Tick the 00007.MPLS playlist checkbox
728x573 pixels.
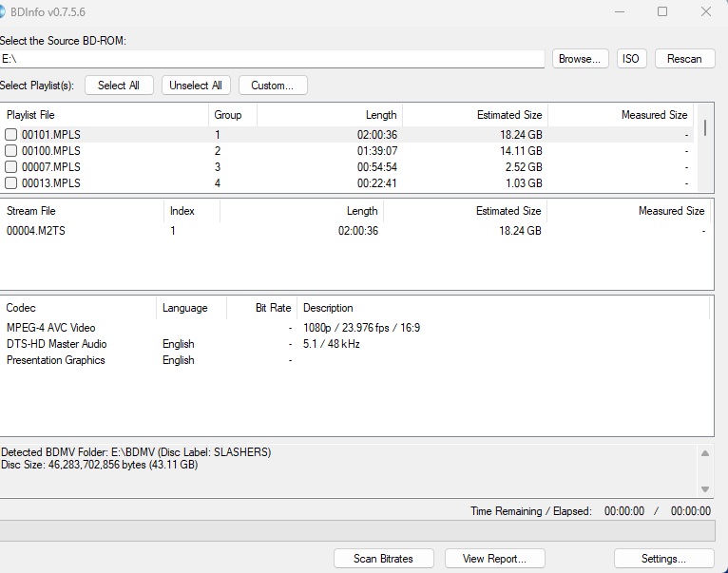(x=10, y=166)
